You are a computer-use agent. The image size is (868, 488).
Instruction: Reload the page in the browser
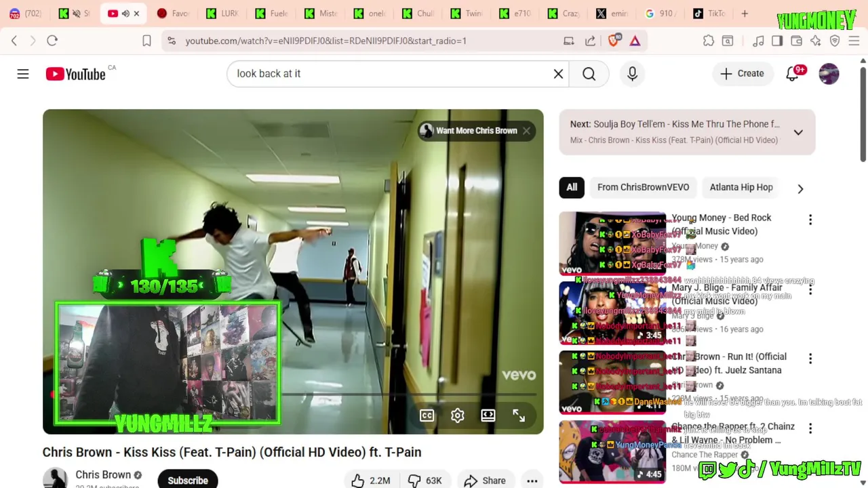coord(52,41)
